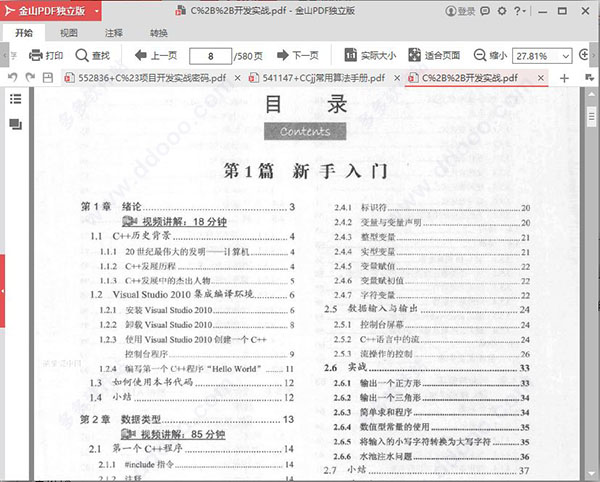Image resolution: width=600 pixels, height=482 pixels.
Task: Click the vertical scrollbar down arrow
Action: click(591, 475)
